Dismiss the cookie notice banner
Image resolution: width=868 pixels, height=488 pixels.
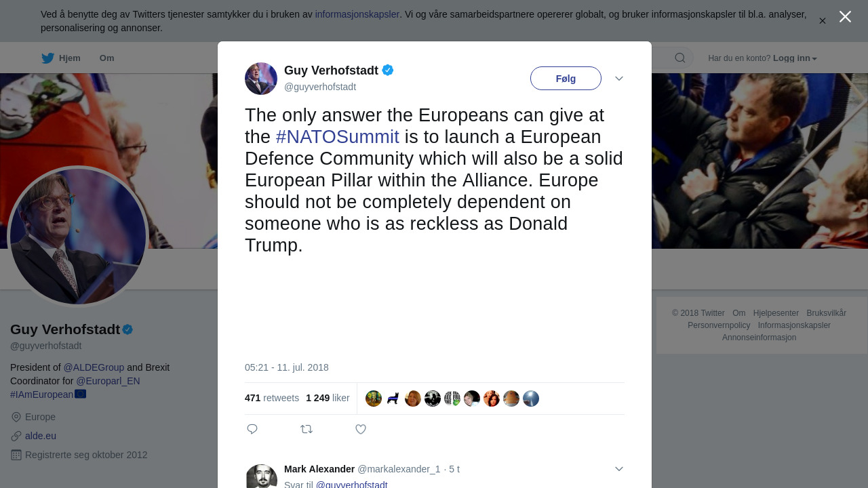click(x=823, y=21)
